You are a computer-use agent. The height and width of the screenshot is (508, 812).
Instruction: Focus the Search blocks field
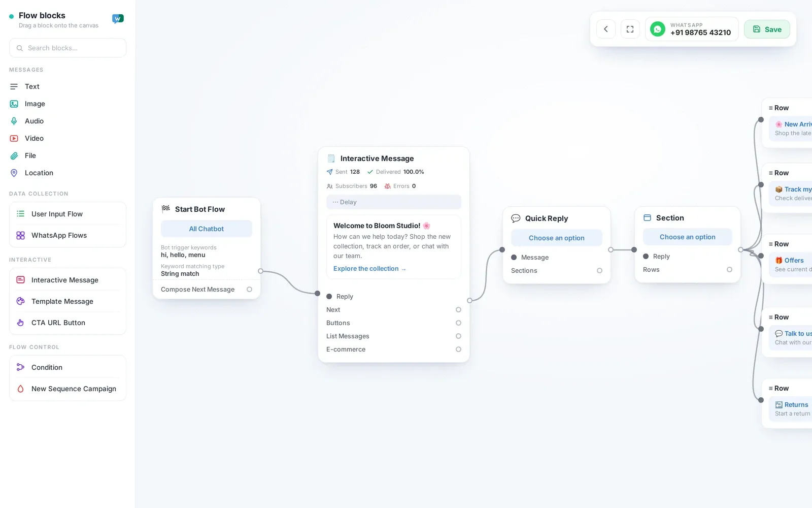(67, 48)
